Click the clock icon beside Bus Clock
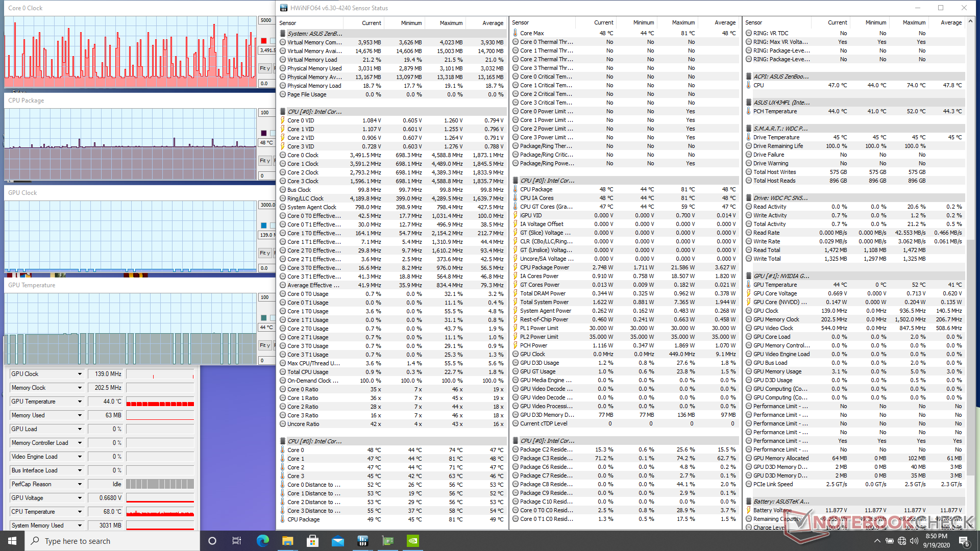The height and width of the screenshot is (551, 980). point(283,190)
